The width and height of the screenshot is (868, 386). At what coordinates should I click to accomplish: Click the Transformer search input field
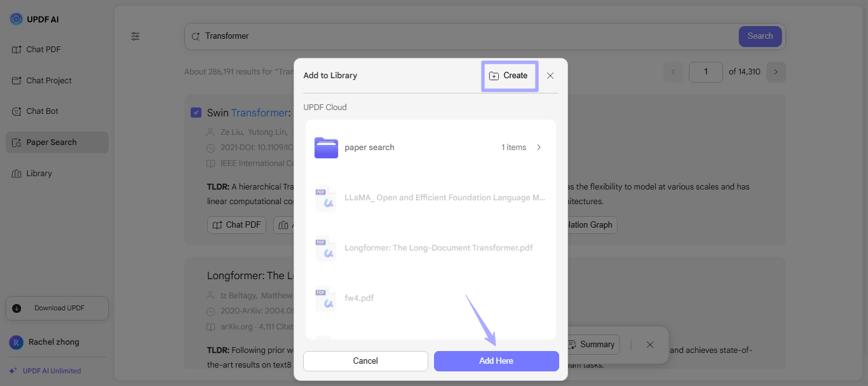(462, 36)
